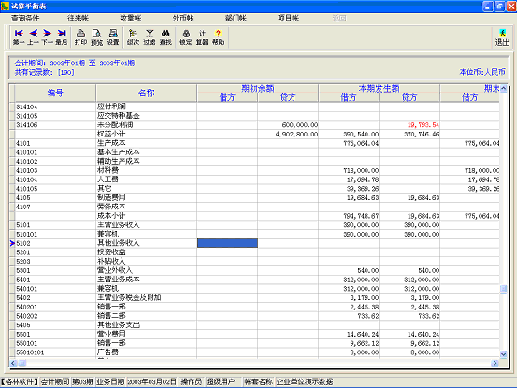This screenshot has width=517, height=388.
Task: Exit using the 退出 button
Action: tap(502, 37)
